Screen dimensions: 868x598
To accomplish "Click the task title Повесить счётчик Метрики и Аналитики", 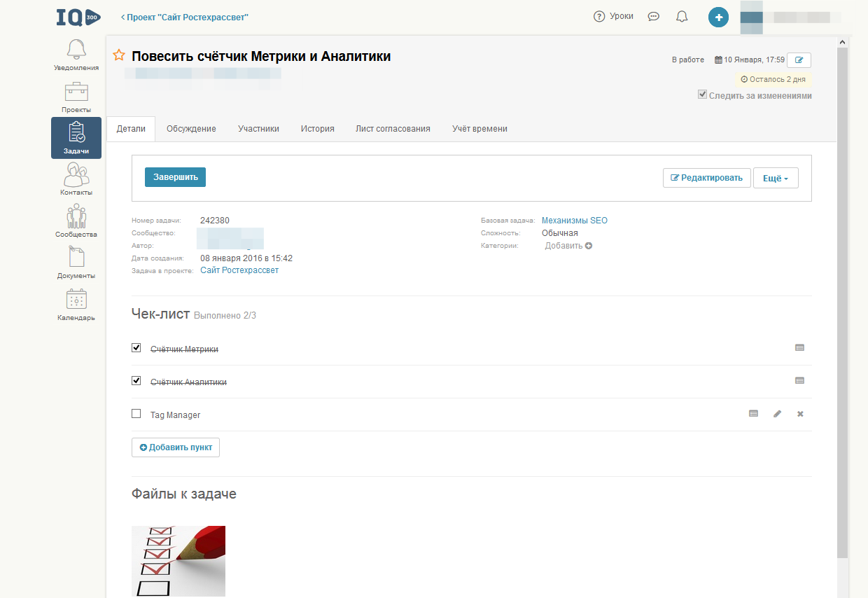I will [261, 57].
